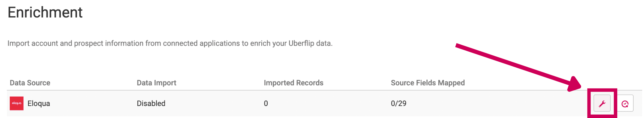Sort by the Data Source column header
The image size is (644, 118).
pyautogui.click(x=30, y=83)
